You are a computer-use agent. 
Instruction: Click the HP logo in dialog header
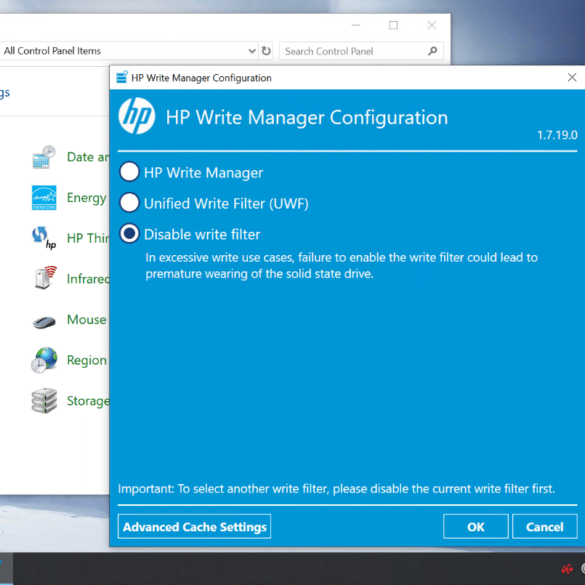click(137, 116)
